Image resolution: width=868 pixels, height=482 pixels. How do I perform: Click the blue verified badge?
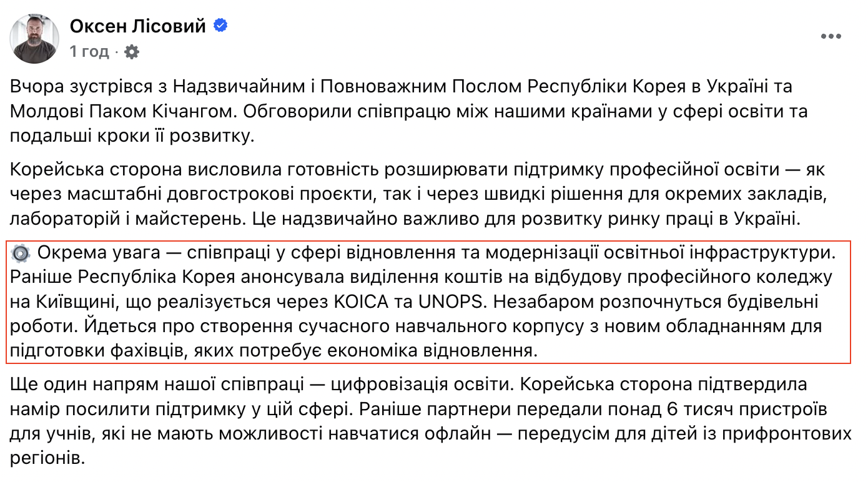(220, 26)
